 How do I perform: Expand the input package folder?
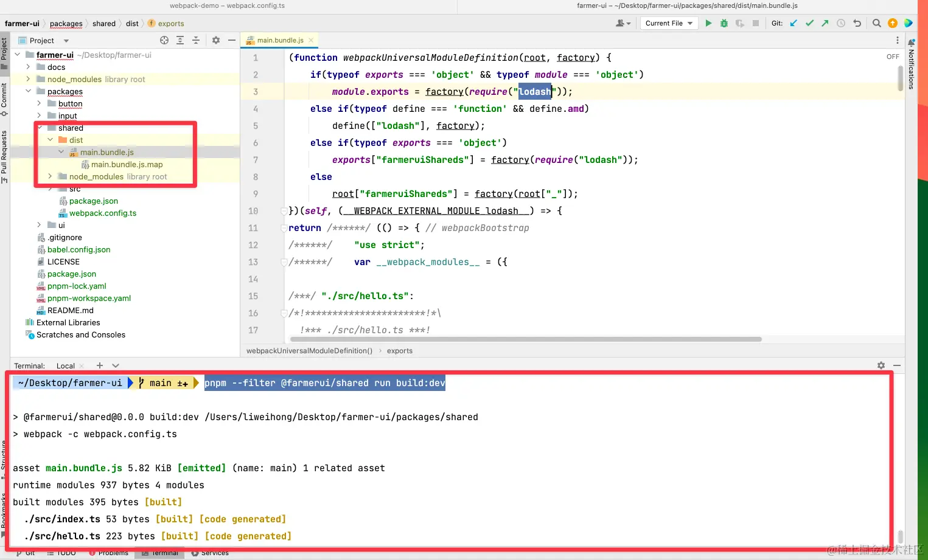(39, 116)
